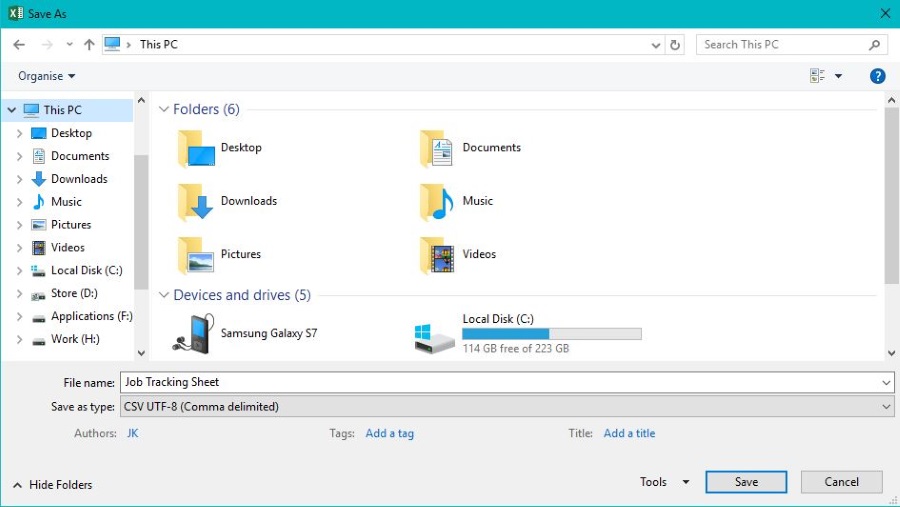The width and height of the screenshot is (900, 507).
Task: Collapse the Folders (6) group
Action: pyautogui.click(x=164, y=109)
